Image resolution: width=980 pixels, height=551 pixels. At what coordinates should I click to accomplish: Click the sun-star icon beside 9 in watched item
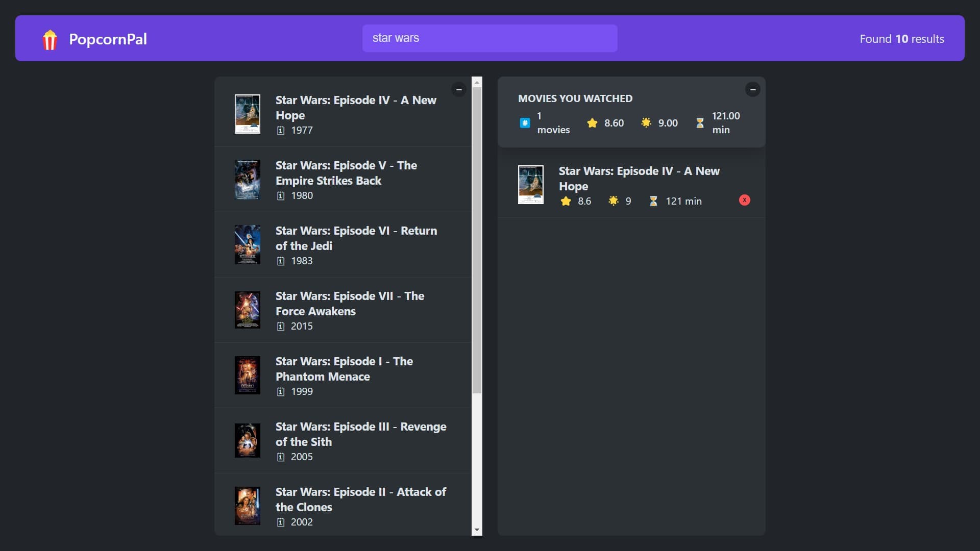(x=614, y=201)
